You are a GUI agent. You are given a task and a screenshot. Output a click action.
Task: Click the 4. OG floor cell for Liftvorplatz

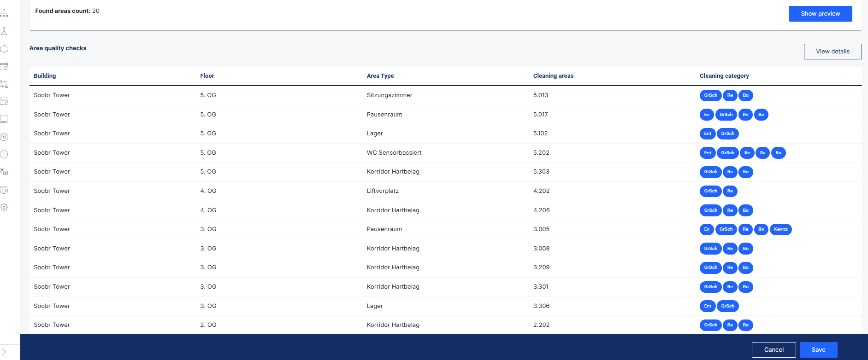[x=208, y=191]
